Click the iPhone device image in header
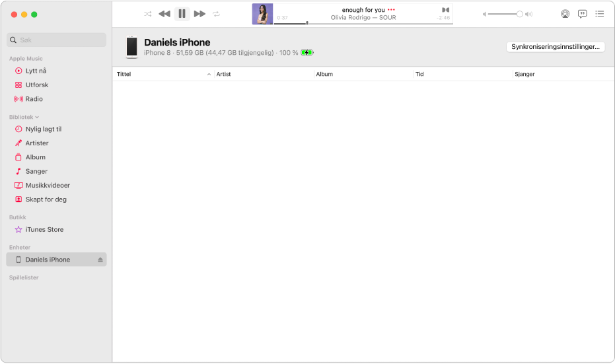The image size is (615, 364). coord(132,47)
